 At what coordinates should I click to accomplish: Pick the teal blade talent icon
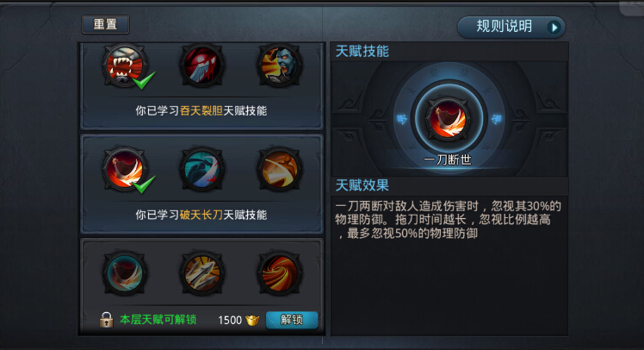click(x=202, y=170)
